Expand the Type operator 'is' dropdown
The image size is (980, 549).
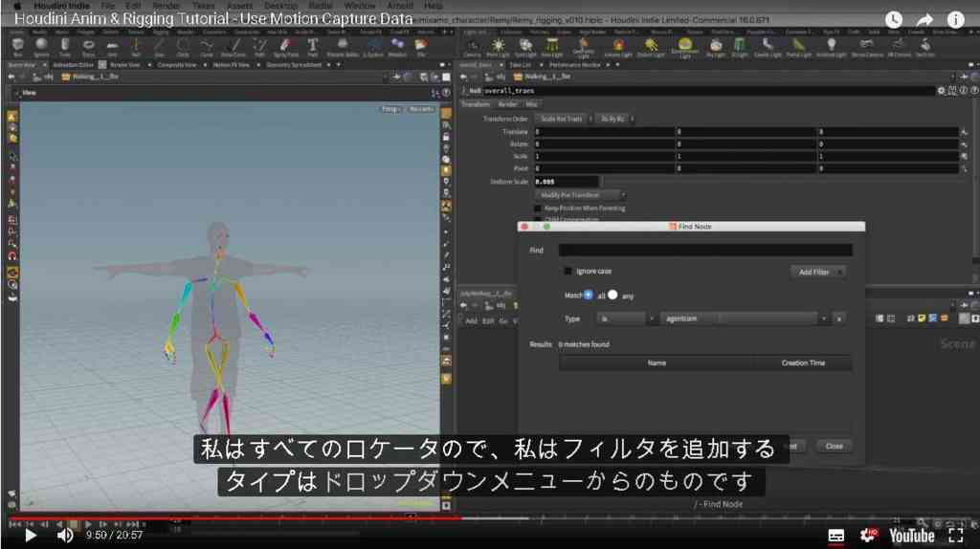[x=625, y=318]
